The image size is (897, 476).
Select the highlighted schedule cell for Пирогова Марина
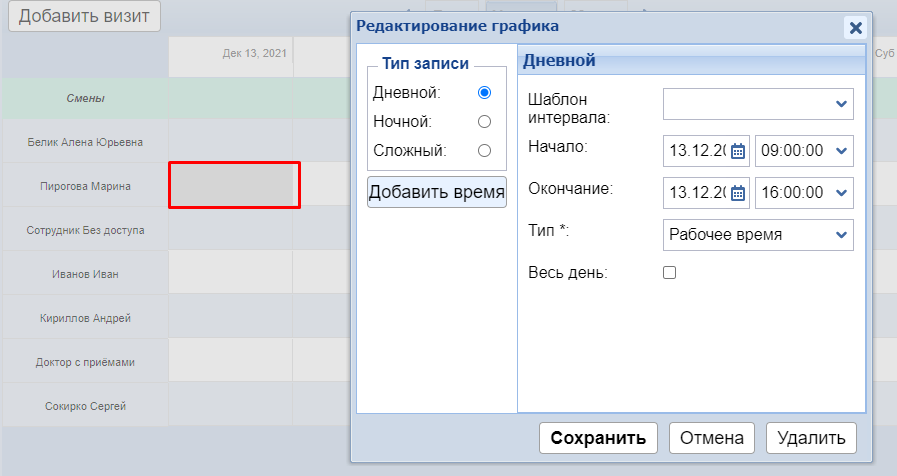tap(234, 185)
